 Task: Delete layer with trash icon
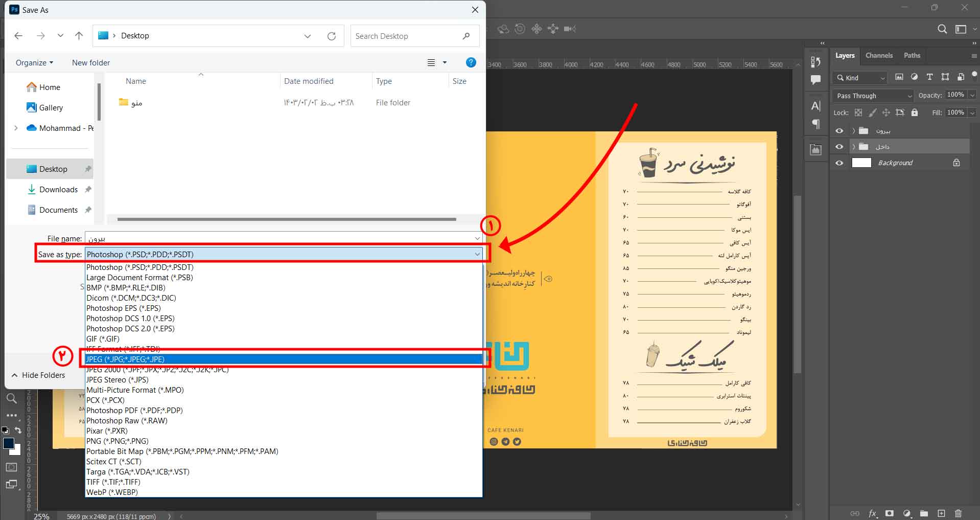coord(958,513)
